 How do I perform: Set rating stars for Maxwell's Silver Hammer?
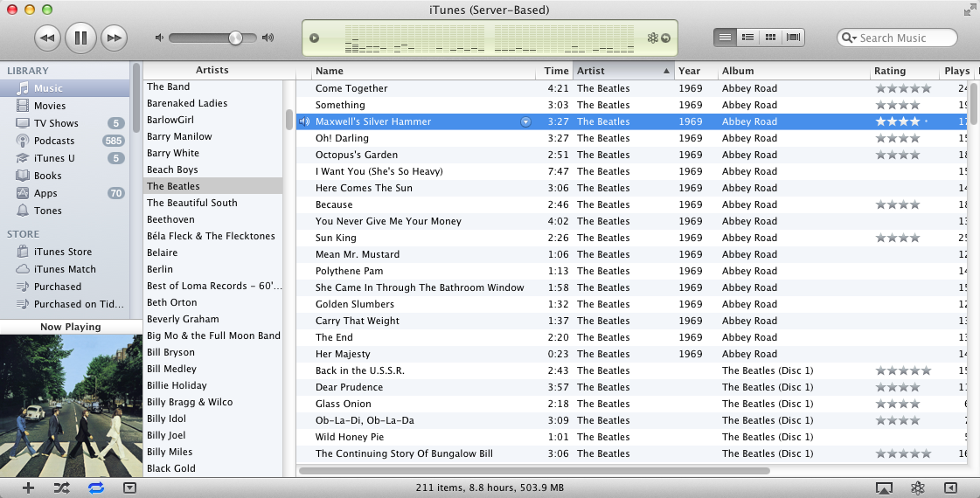point(902,121)
